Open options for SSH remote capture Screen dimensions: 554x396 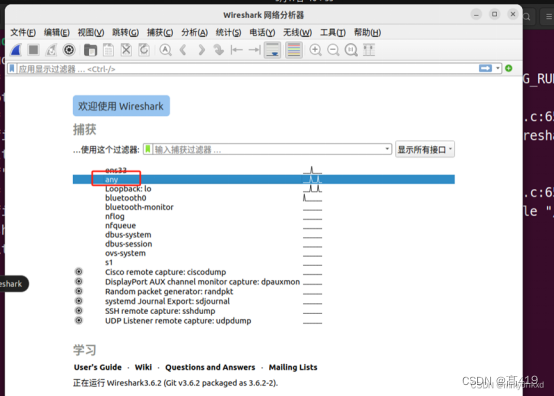click(79, 311)
